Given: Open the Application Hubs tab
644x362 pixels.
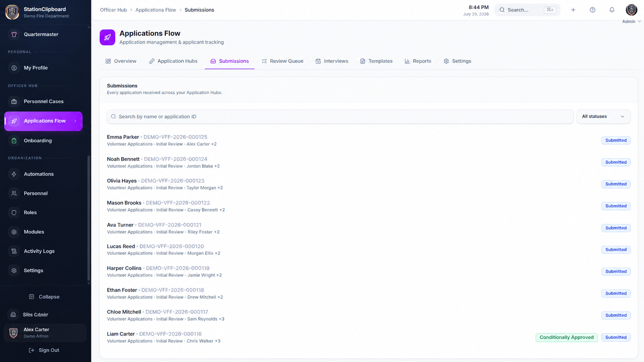Looking at the screenshot, I should (173, 61).
